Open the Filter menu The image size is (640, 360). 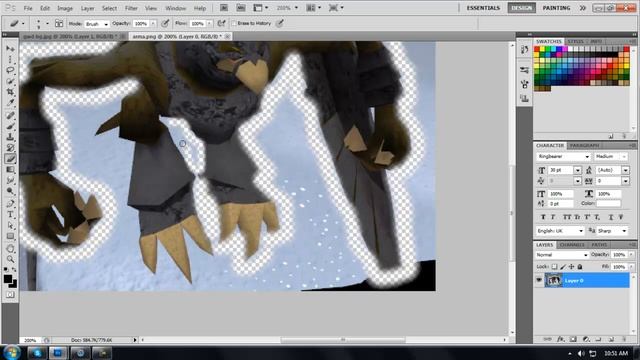coord(131,8)
